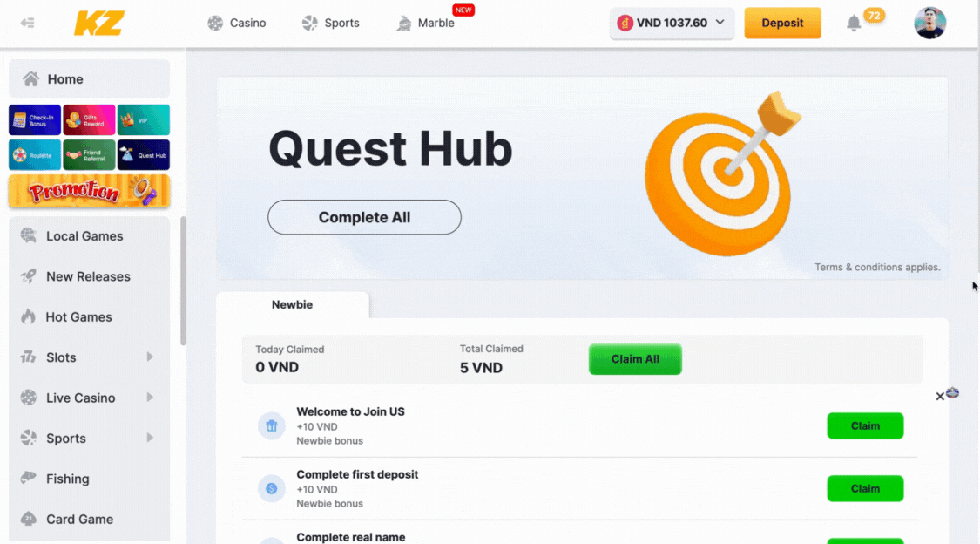Expand the Slots submenu arrow

(x=150, y=357)
